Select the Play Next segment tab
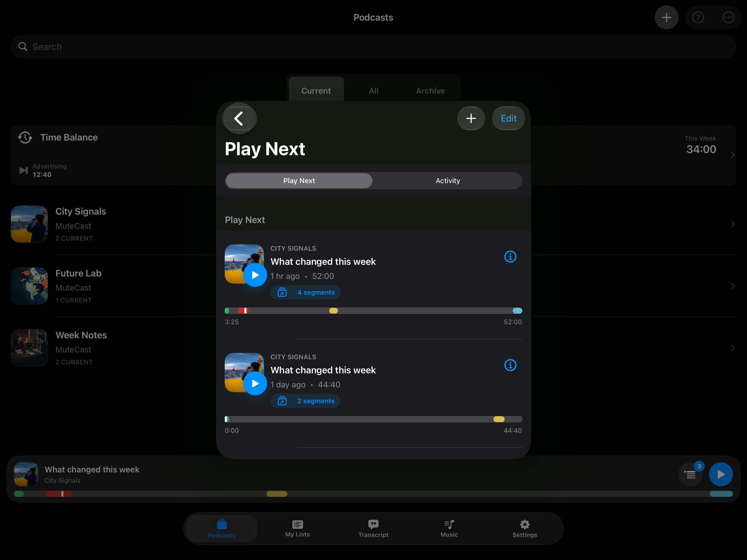The height and width of the screenshot is (560, 747). [x=299, y=181]
